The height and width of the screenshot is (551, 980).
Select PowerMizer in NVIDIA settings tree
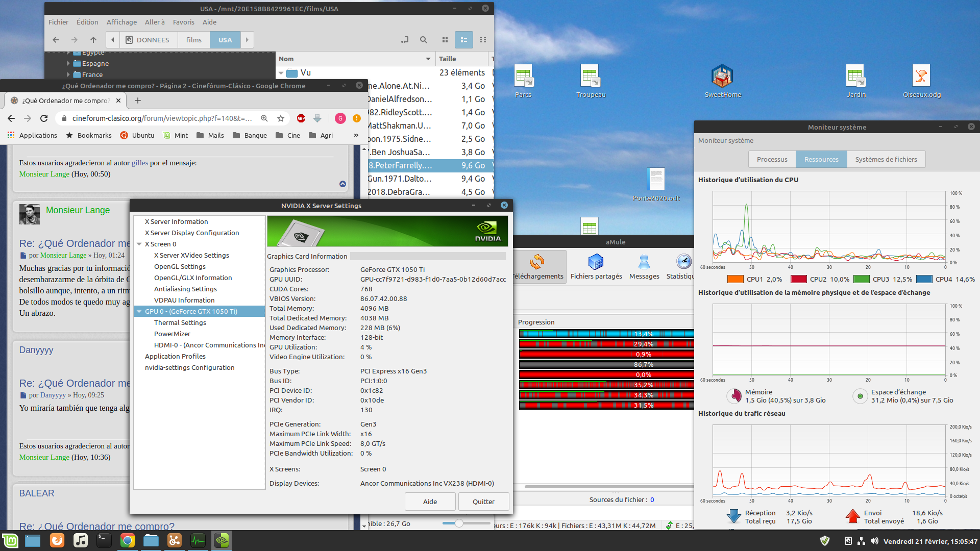pos(172,334)
